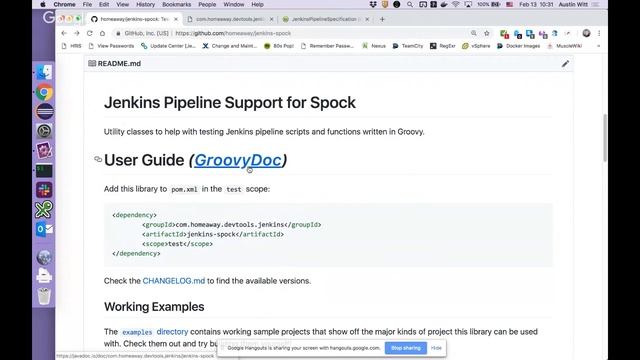The width and height of the screenshot is (640, 360).
Task: Open the Change and Maint... bookmark
Action: pyautogui.click(x=230, y=46)
